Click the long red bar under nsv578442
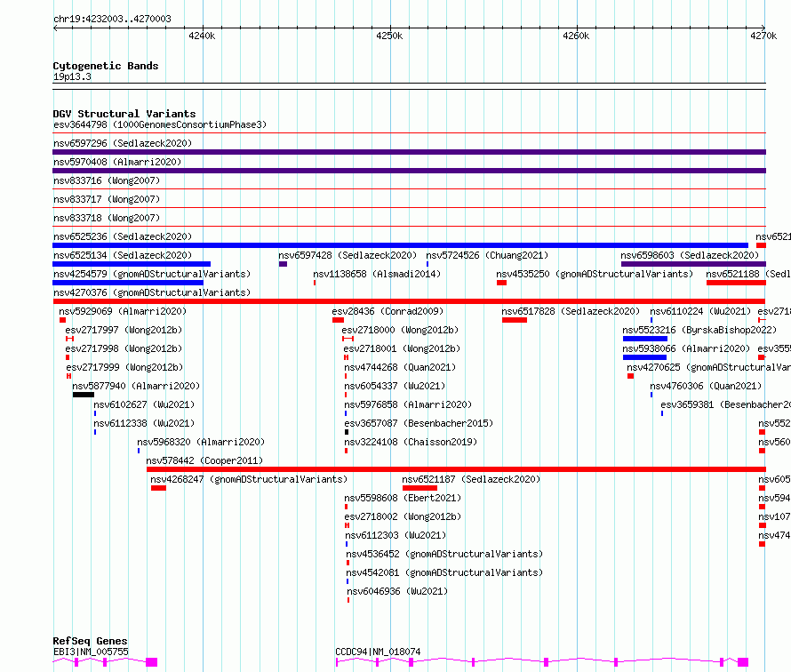Screen dimensions: 791x672 [456, 469]
